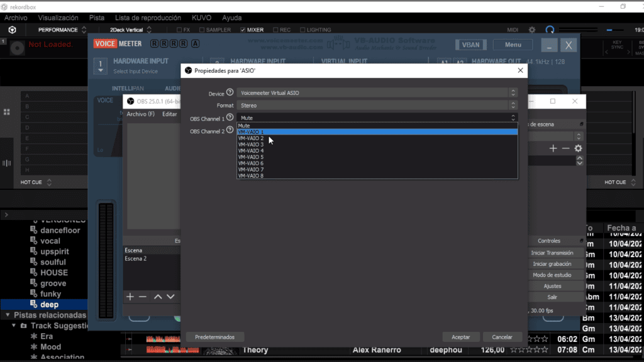Image resolution: width=644 pixels, height=362 pixels.
Task: Pick VM-VAIO 8 in the channel list
Action: tap(377, 176)
